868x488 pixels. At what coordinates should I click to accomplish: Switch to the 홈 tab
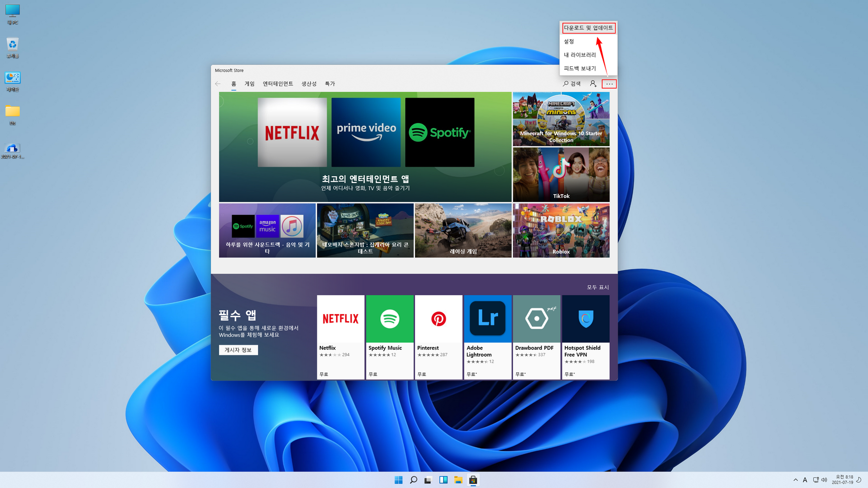click(x=233, y=84)
